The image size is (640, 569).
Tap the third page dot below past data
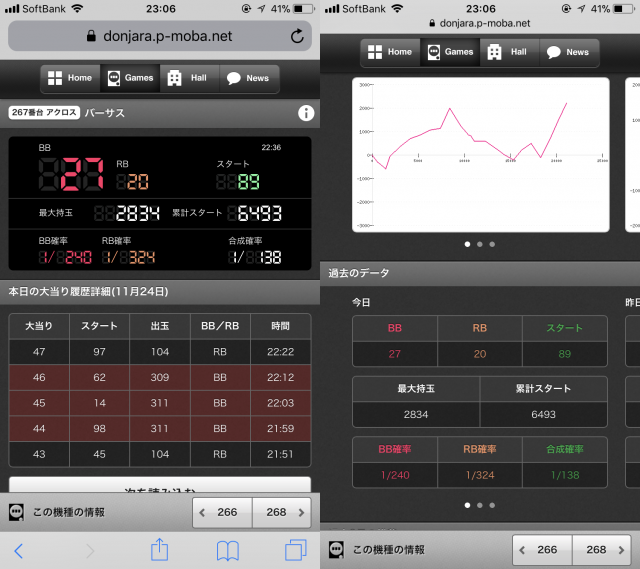pyautogui.click(x=493, y=505)
